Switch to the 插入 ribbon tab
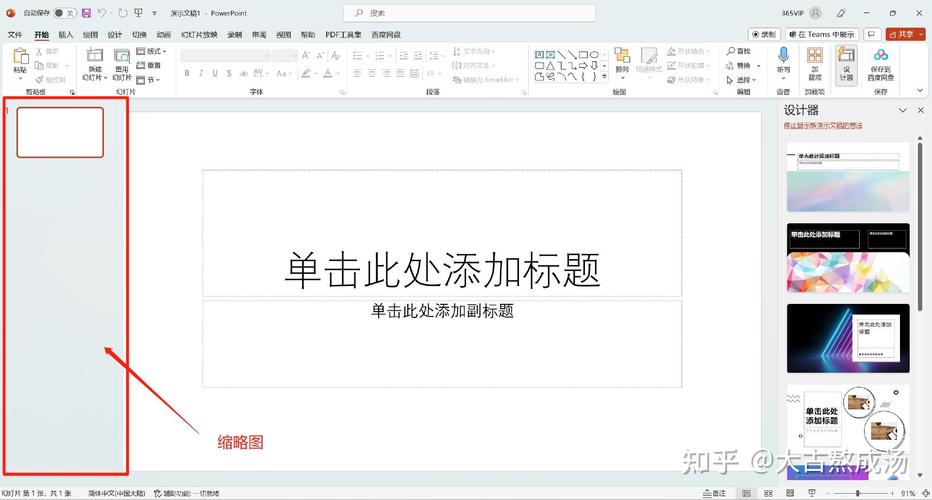Image resolution: width=932 pixels, height=500 pixels. point(66,34)
